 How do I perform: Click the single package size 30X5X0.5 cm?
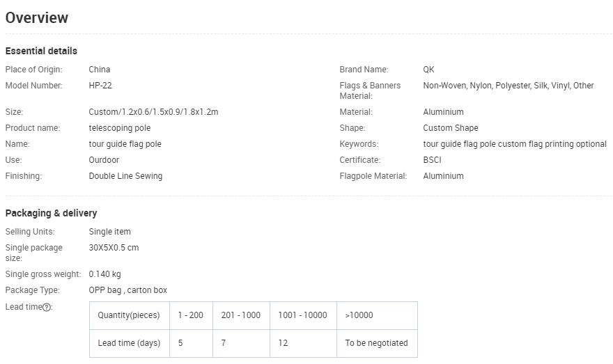pos(114,248)
